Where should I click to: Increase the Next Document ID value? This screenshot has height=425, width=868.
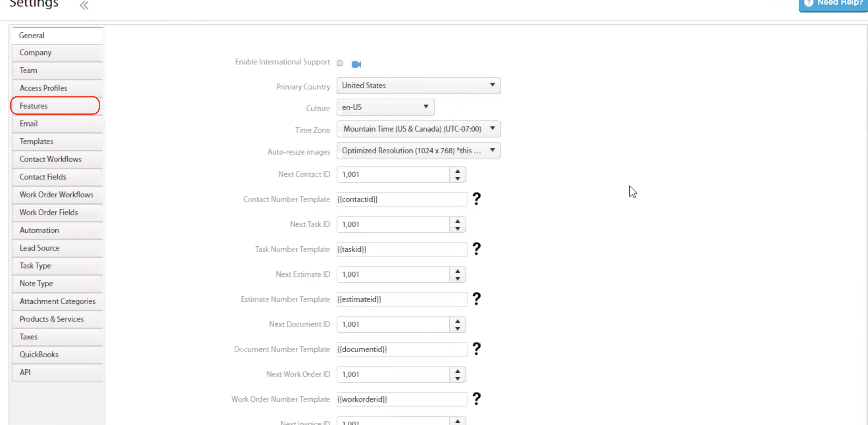[x=457, y=320]
